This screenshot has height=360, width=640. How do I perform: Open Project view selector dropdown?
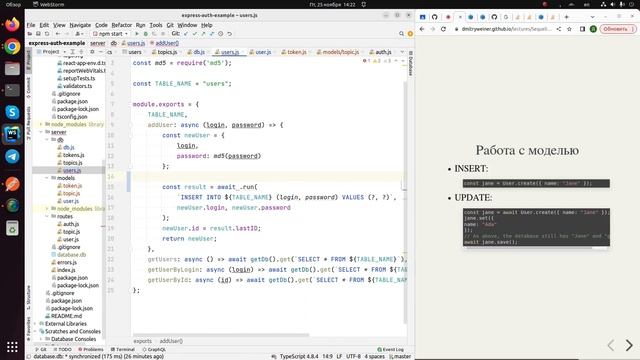51,52
